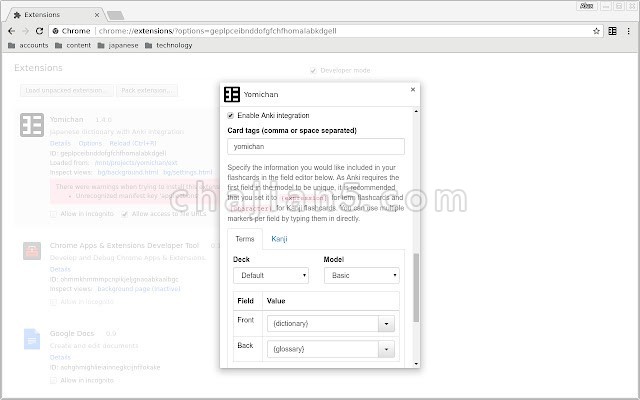Click dialog scrollbar down arrow

point(416,364)
